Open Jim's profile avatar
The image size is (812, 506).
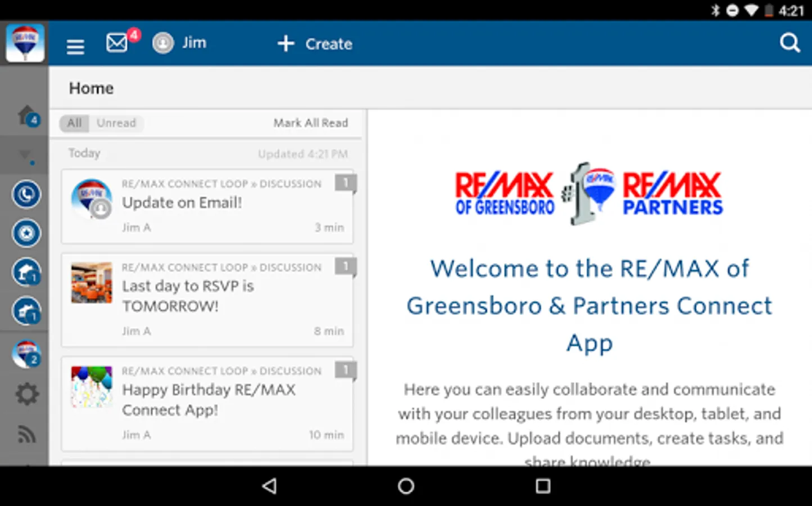[x=163, y=43]
